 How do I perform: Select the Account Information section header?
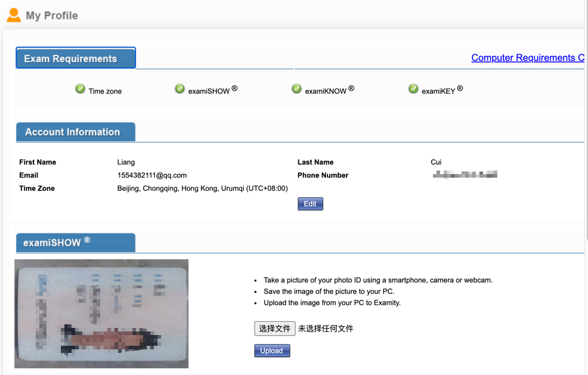[x=76, y=132]
